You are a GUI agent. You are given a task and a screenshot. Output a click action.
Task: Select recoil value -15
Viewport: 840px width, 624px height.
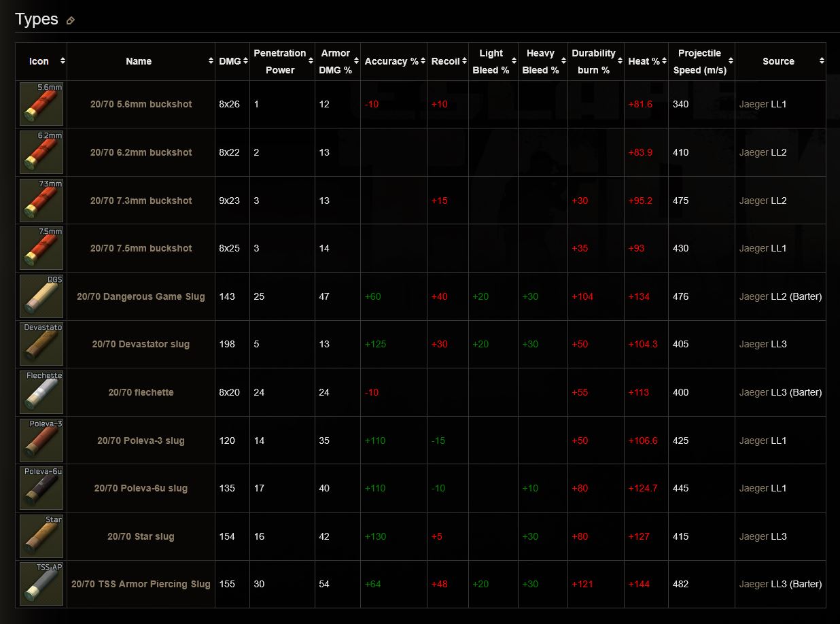[x=438, y=440]
